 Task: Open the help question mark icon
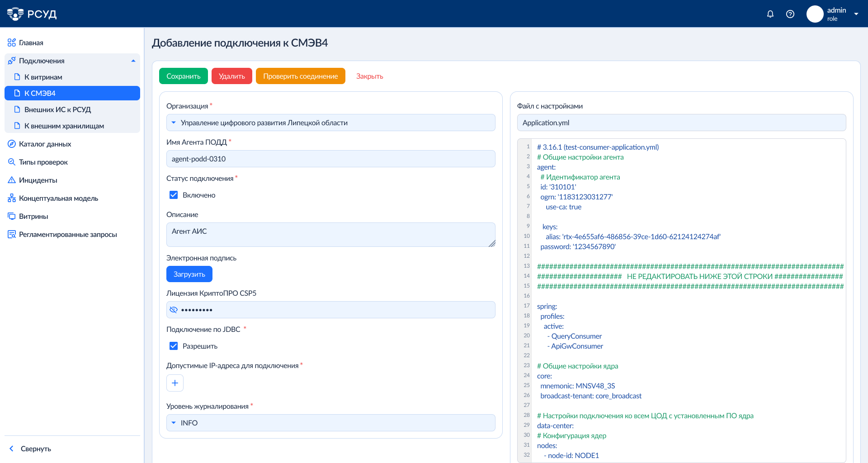click(x=790, y=14)
